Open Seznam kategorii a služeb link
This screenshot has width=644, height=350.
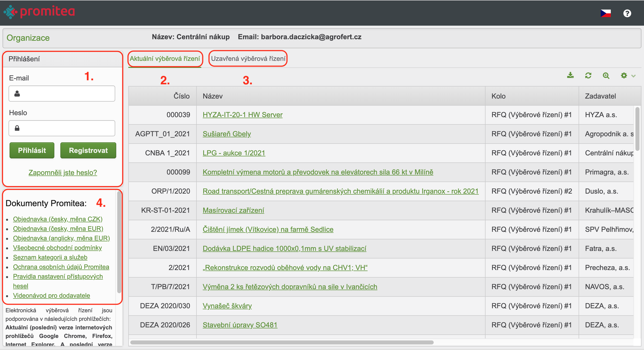50,257
